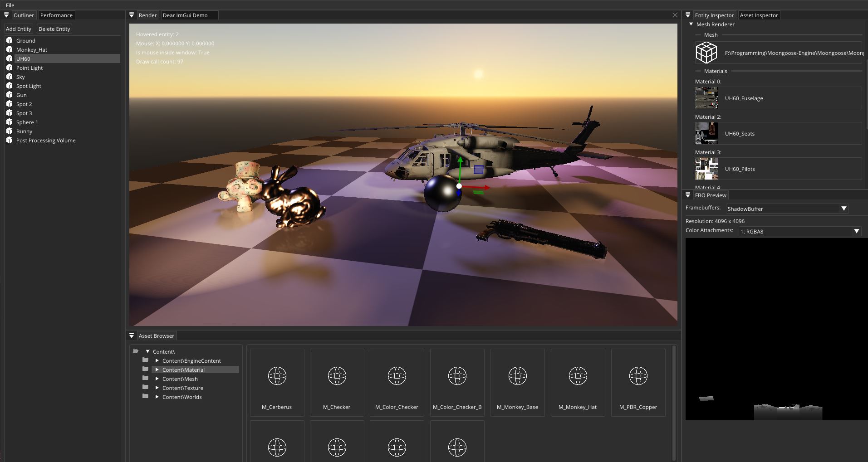
Task: Open the FBO Preview panel dropdown triangle
Action: 688,195
